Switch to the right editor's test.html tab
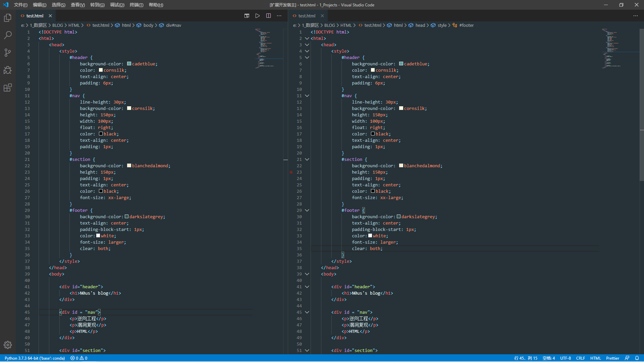This screenshot has width=644, height=362. click(x=307, y=16)
